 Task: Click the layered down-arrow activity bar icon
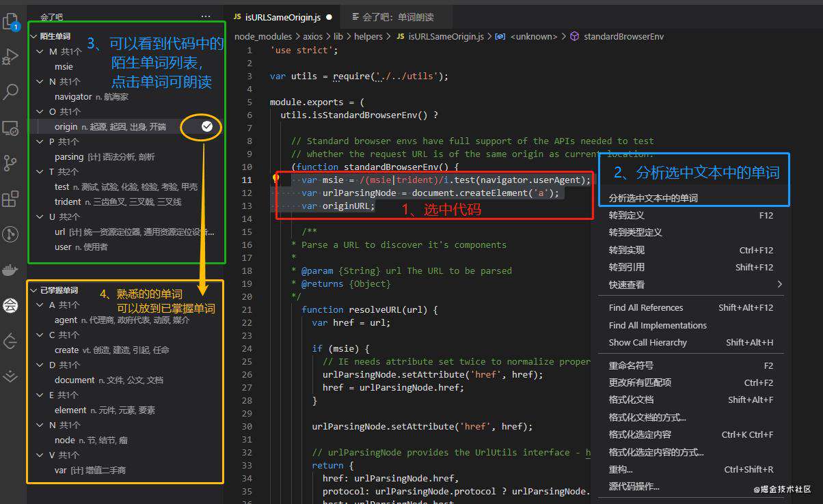pyautogui.click(x=11, y=376)
